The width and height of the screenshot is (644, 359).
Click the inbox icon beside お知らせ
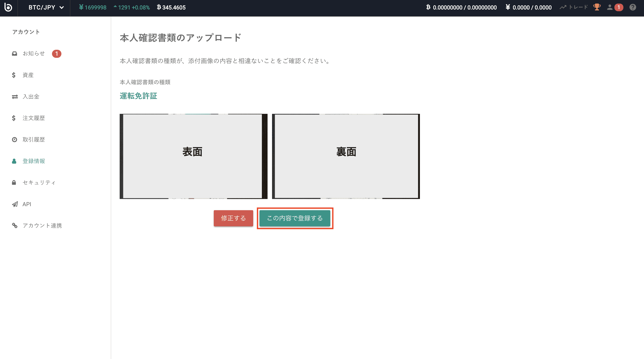(15, 54)
